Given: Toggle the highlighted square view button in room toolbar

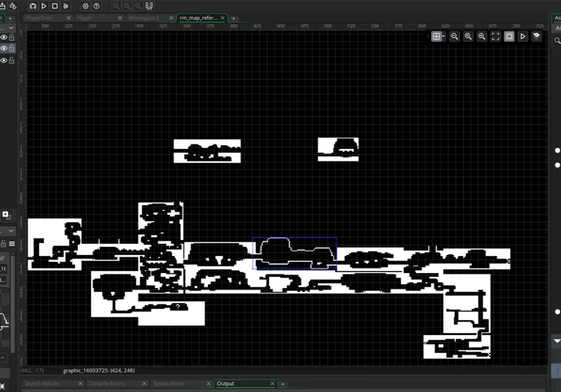Looking at the screenshot, I should point(509,37).
